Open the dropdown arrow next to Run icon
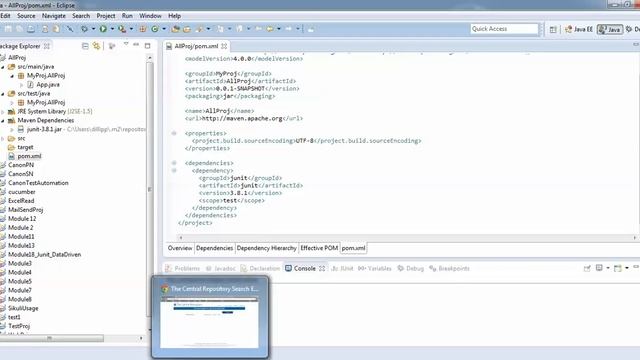This screenshot has height=360, width=640. tap(112, 29)
